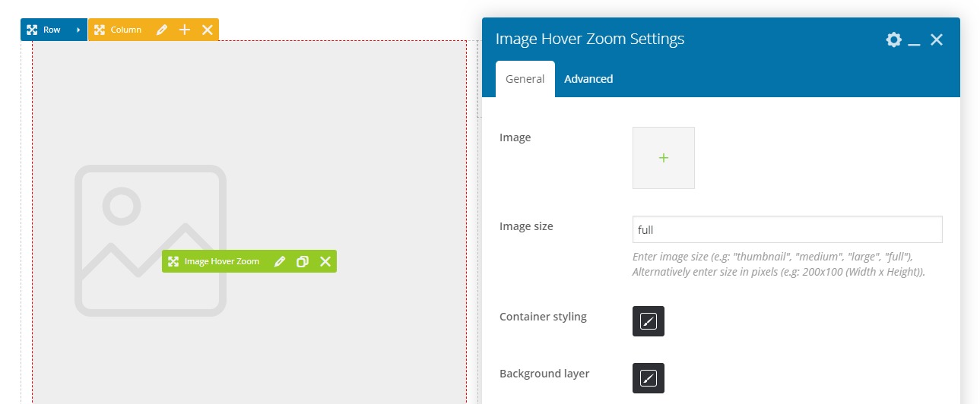Viewport: 980px width, 404px height.
Task: Focus the Image size text field
Action: [787, 229]
